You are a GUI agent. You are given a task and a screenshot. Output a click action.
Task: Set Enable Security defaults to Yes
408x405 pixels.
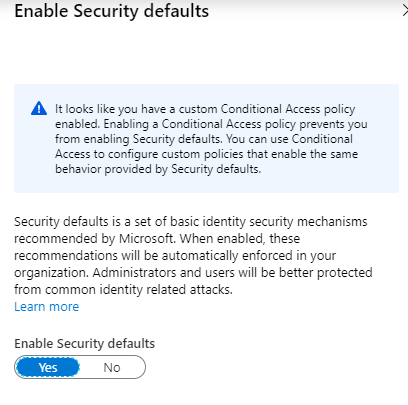click(x=48, y=367)
